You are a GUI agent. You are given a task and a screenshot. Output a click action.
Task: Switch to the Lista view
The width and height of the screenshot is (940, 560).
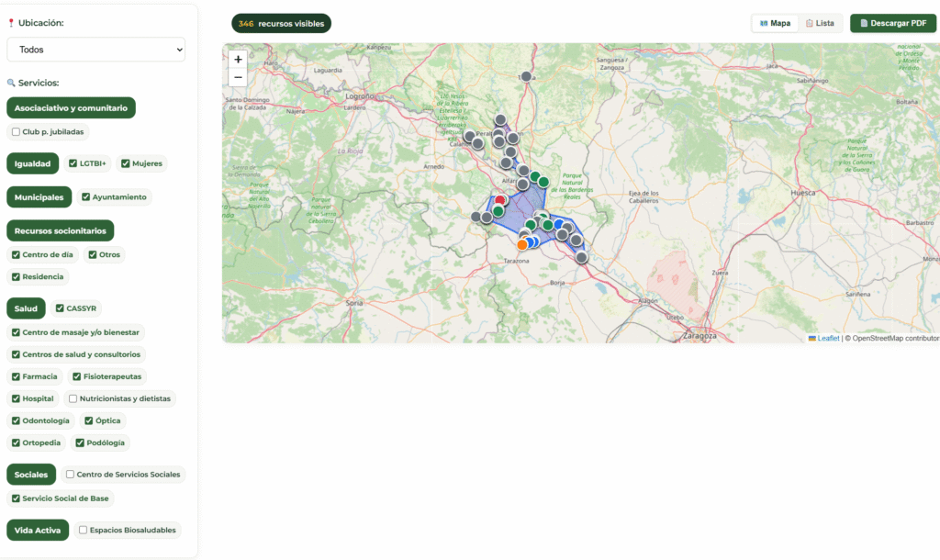[x=820, y=23]
